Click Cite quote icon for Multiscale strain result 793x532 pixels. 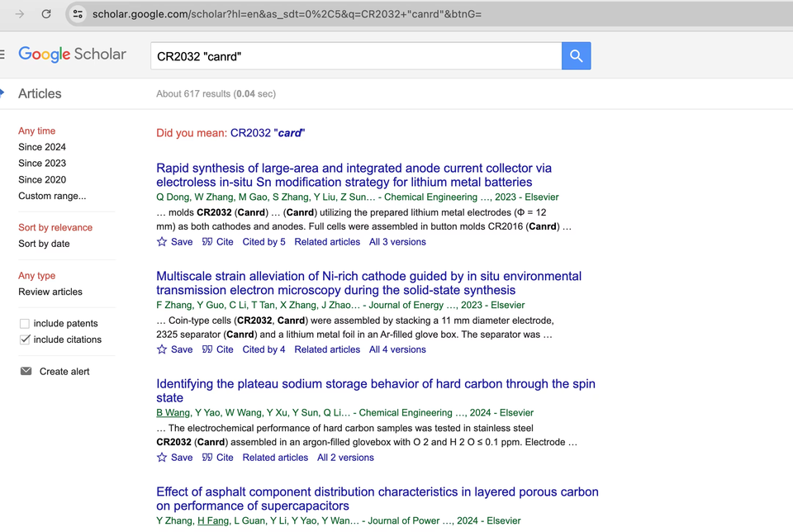[207, 349]
